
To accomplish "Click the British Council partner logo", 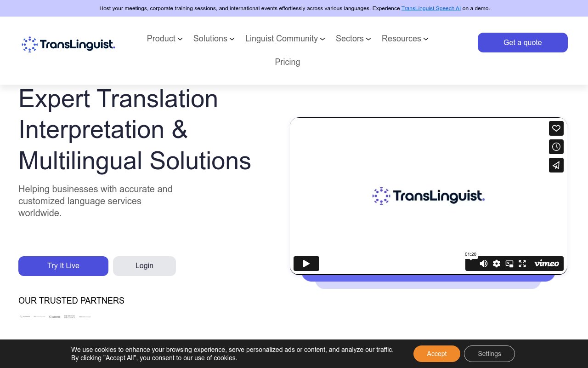I will pos(69,316).
